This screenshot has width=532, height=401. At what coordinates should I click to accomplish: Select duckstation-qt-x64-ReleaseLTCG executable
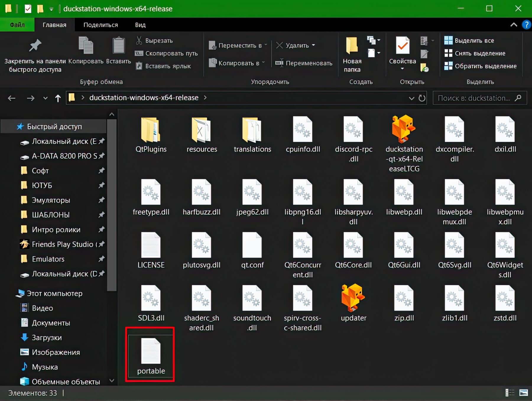(x=404, y=144)
